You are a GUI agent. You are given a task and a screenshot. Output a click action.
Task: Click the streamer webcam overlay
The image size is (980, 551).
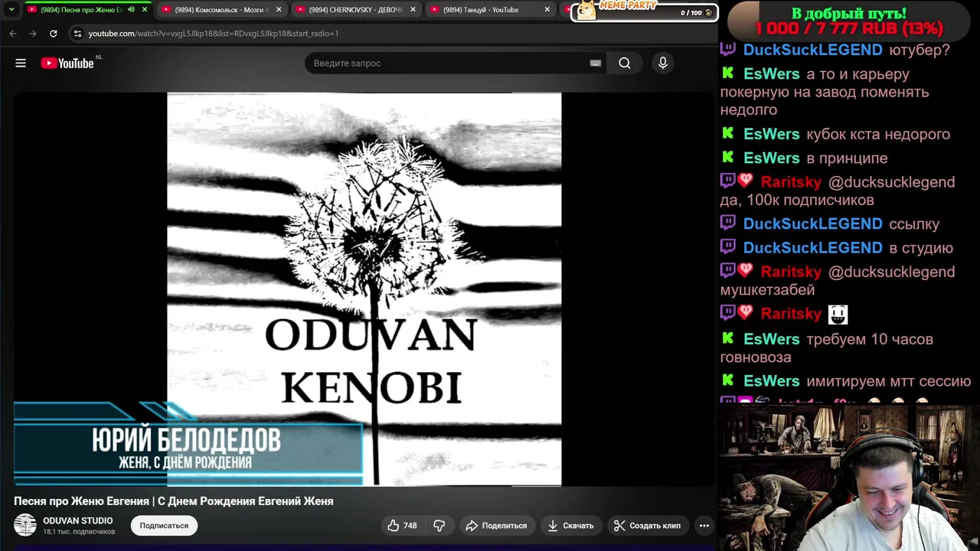[848, 478]
